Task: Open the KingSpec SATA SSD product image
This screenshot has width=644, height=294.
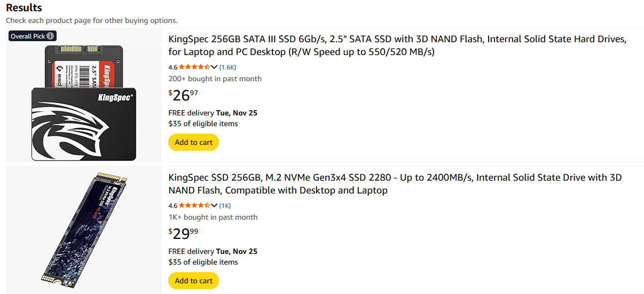Action: [84, 102]
